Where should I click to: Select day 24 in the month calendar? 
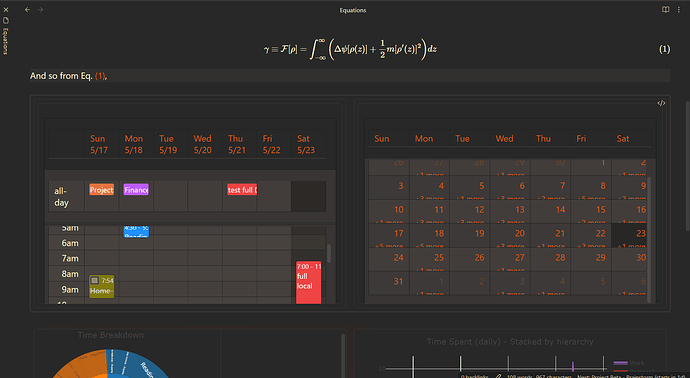[x=389, y=259]
